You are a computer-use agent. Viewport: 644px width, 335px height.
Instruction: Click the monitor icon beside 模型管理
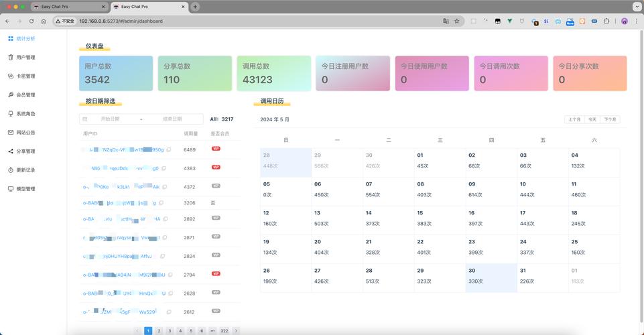coord(11,189)
